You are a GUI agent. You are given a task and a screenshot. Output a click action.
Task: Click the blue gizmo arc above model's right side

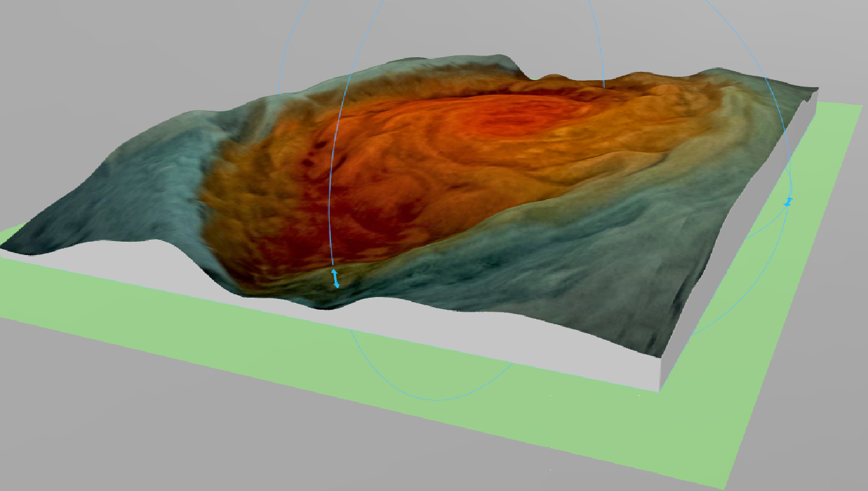[x=597, y=38]
